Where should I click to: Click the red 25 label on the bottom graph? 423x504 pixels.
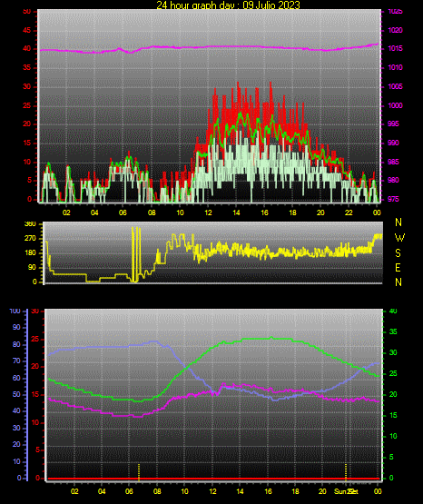point(35,339)
